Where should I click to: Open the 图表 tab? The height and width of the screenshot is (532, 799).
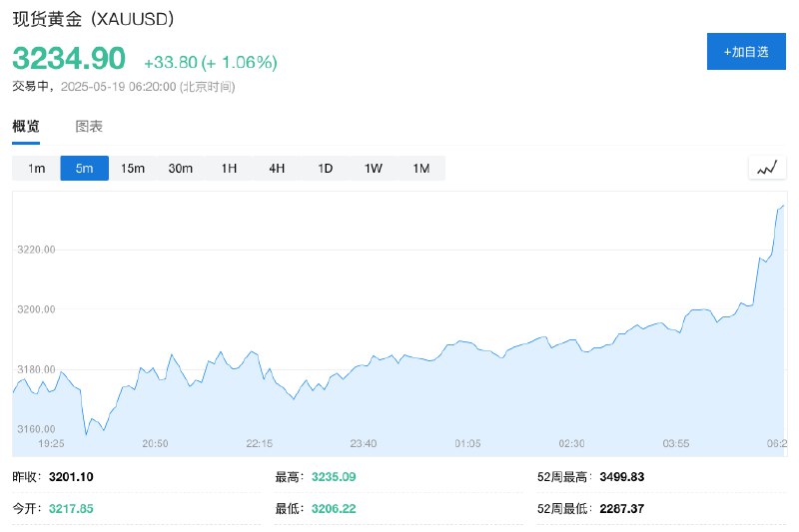point(89,126)
